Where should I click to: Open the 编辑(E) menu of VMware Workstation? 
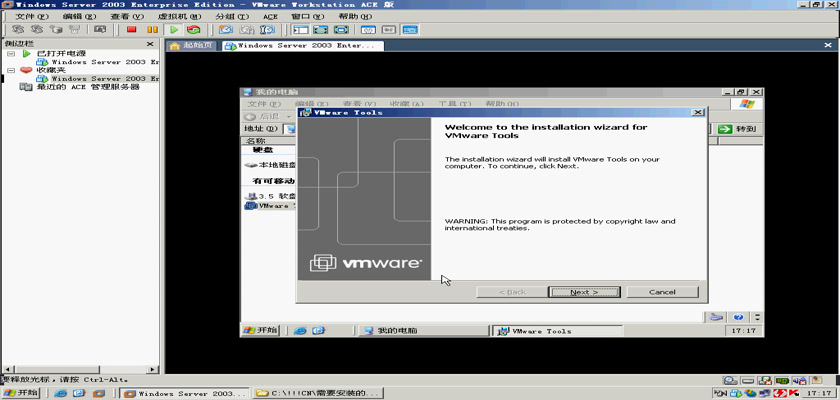(x=79, y=17)
